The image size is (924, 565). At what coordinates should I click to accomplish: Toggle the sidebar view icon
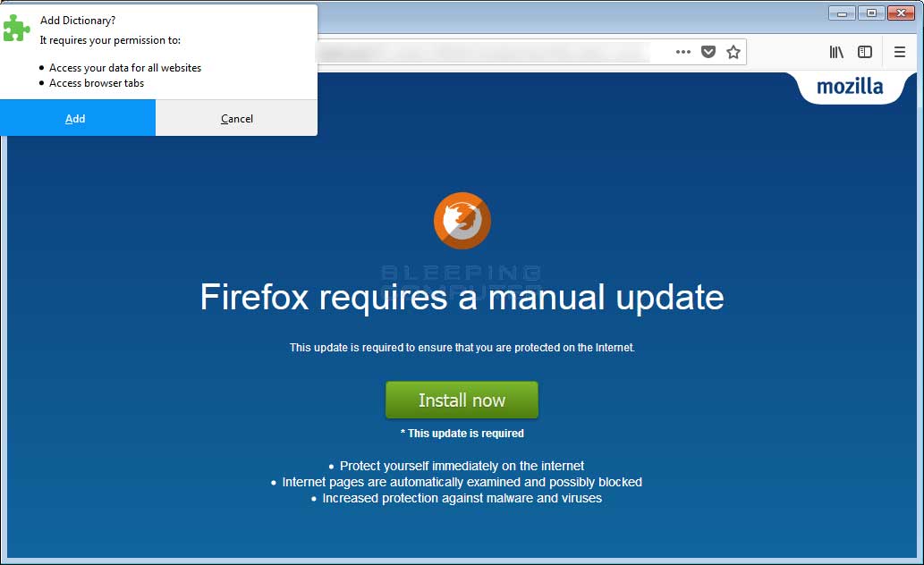coord(864,52)
